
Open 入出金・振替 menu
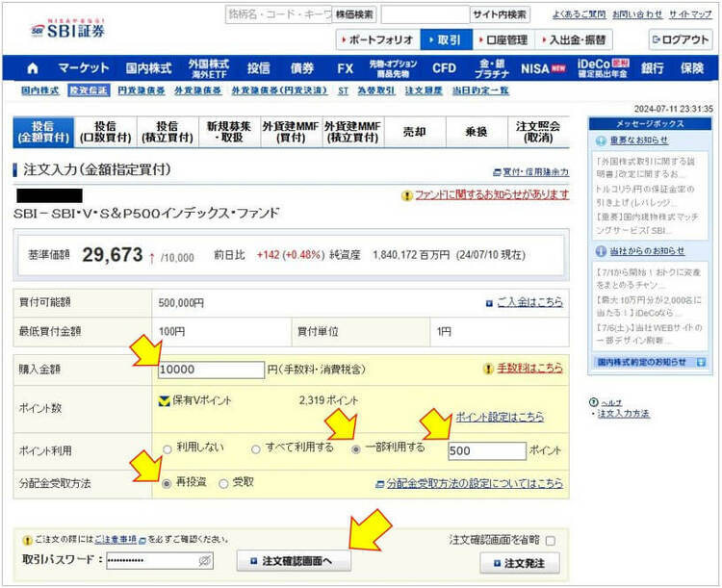pyautogui.click(x=574, y=40)
